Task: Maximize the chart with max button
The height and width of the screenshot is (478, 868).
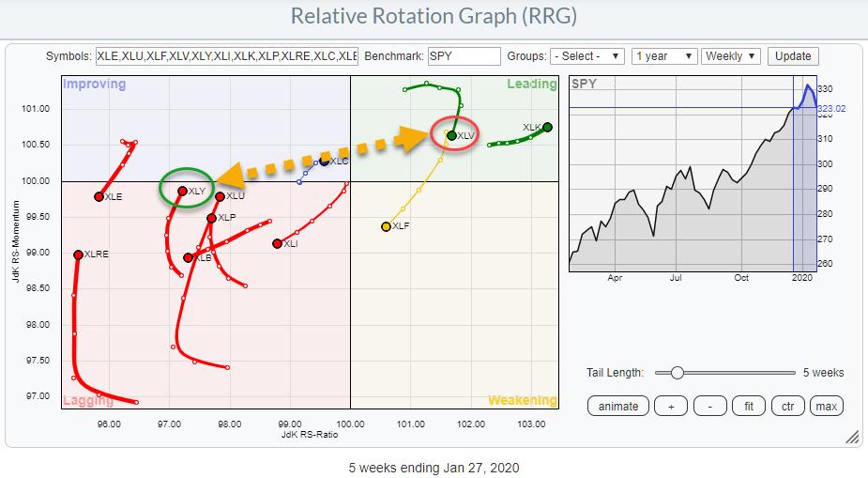Action: click(x=826, y=406)
